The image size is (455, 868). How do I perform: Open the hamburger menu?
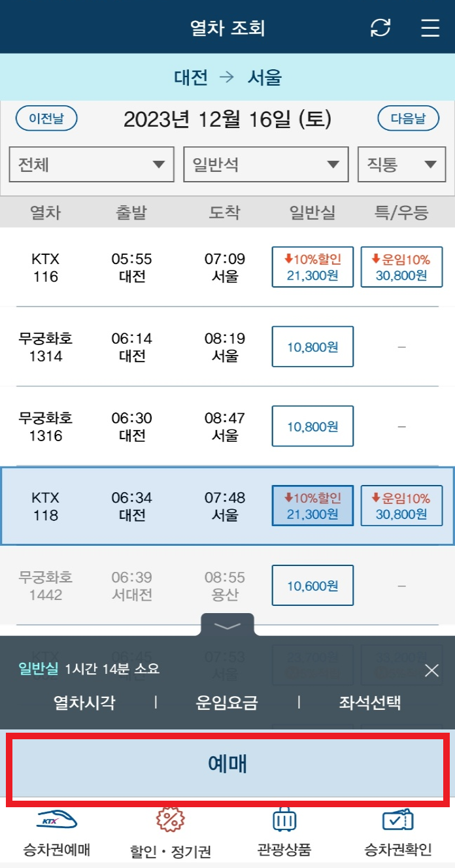430,27
